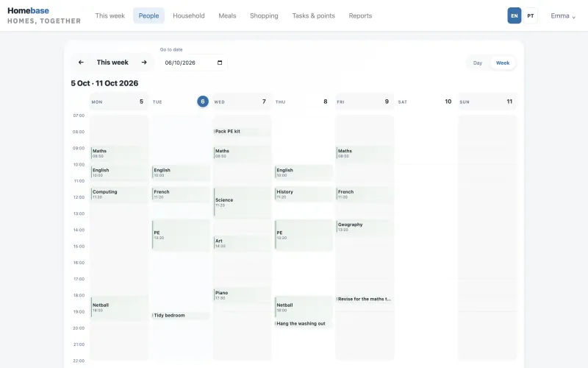Switch language to PT
The width and height of the screenshot is (588, 368).
pos(530,15)
